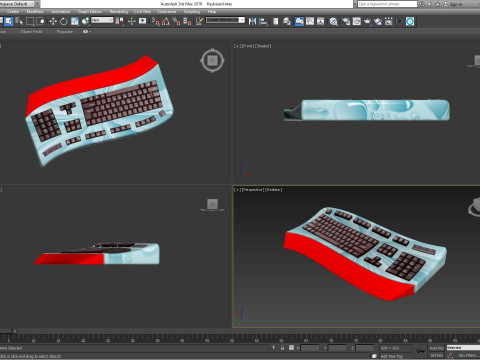The width and height of the screenshot is (480, 360).
Task: Click the Auto Key button
Action: [436, 348]
